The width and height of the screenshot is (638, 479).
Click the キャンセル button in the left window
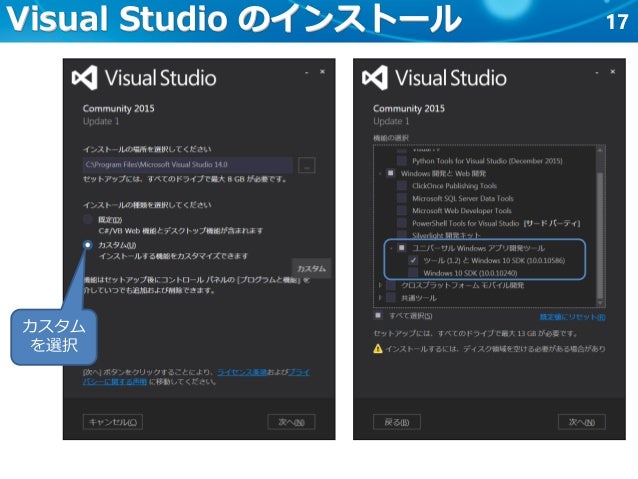tap(113, 422)
